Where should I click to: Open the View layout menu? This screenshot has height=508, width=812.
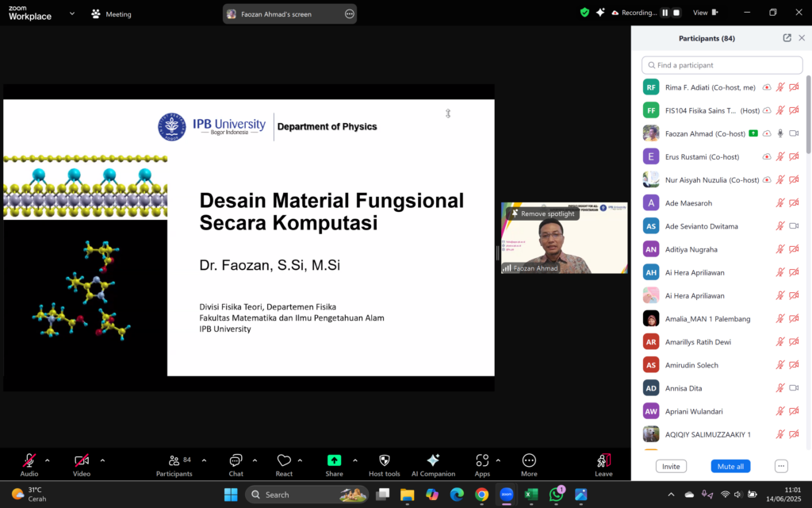coord(704,13)
